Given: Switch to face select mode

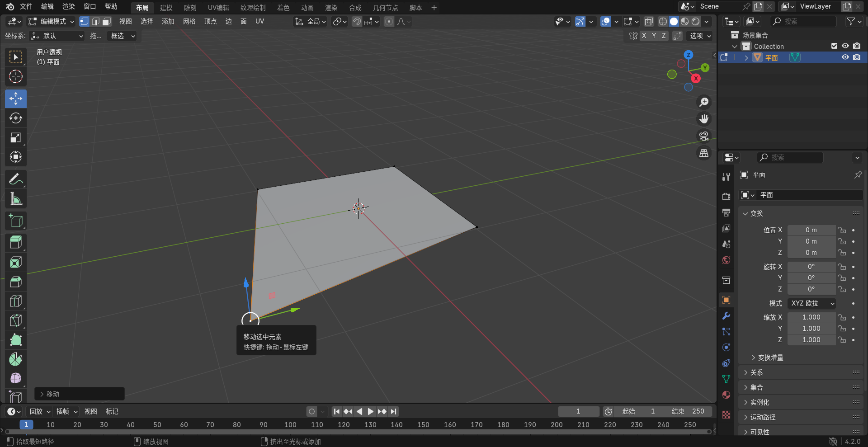Looking at the screenshot, I should click(107, 21).
